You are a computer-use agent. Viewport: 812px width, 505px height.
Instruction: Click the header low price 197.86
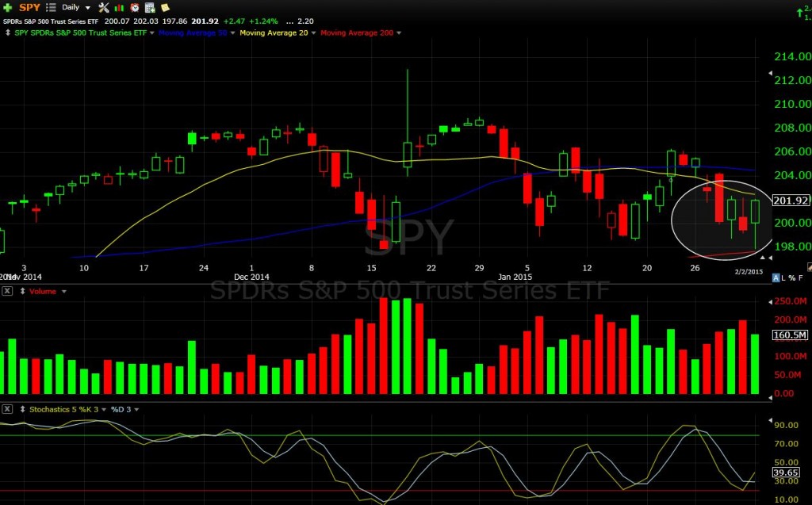[174, 21]
